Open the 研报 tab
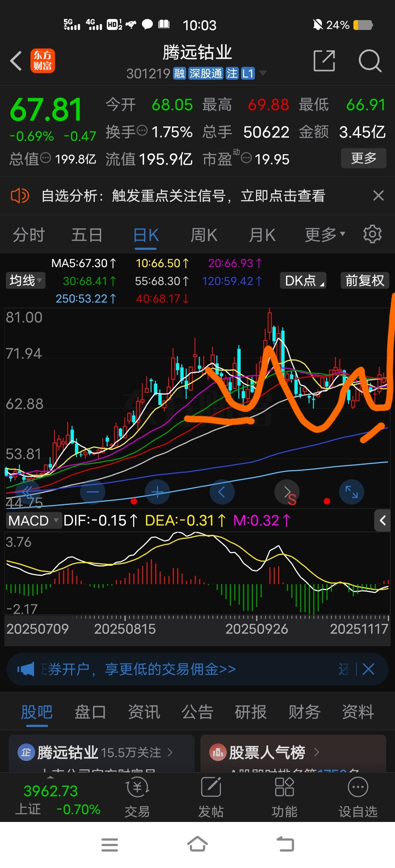This screenshot has height=868, width=395. tap(251, 712)
